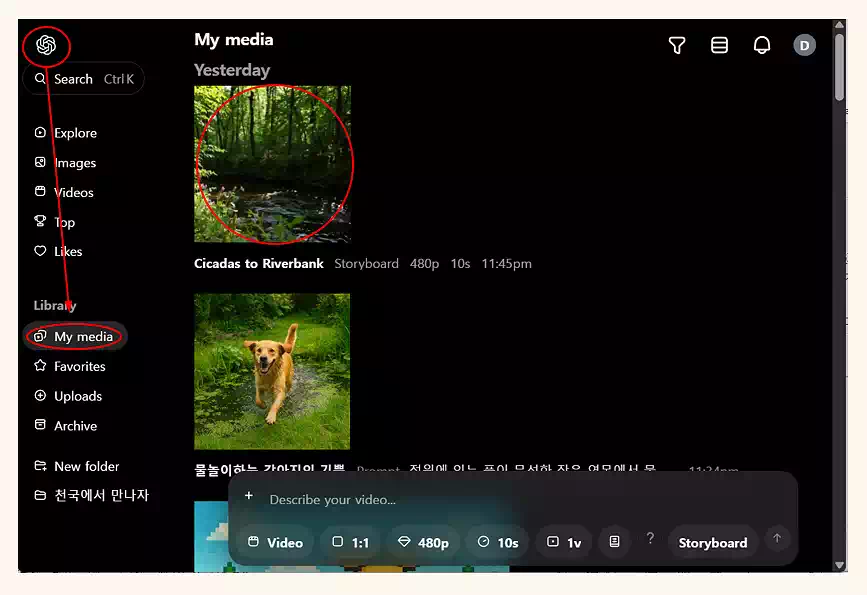
Task: Create a New folder in the sidebar
Action: [86, 466]
